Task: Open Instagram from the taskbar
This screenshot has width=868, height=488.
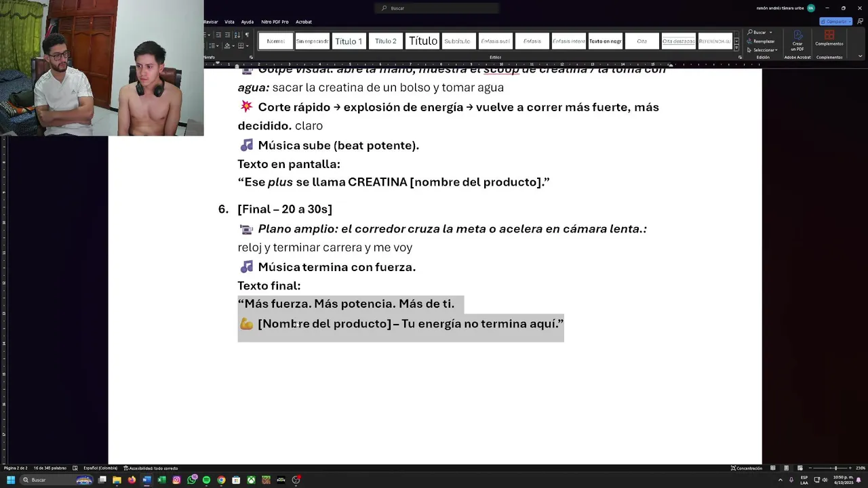Action: pos(176,480)
